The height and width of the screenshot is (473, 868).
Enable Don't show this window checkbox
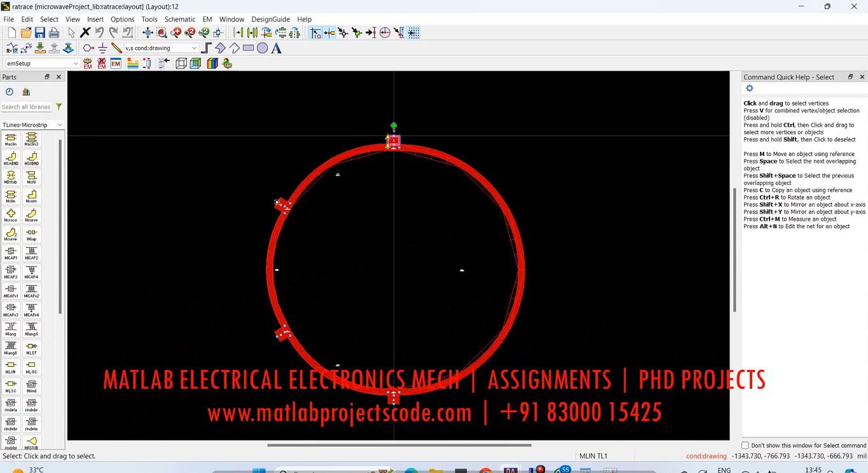(x=745, y=446)
